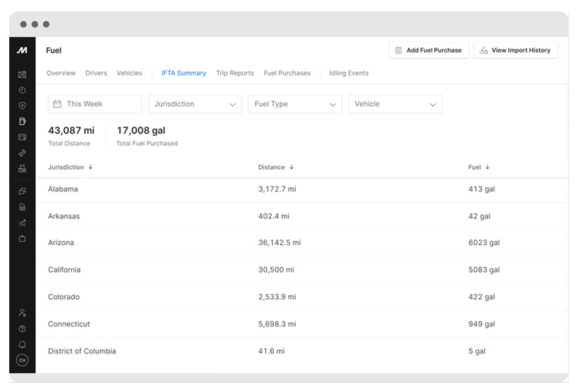Open the fleet map icon in sidebar
Screen dimensions: 576x392
[22, 75]
